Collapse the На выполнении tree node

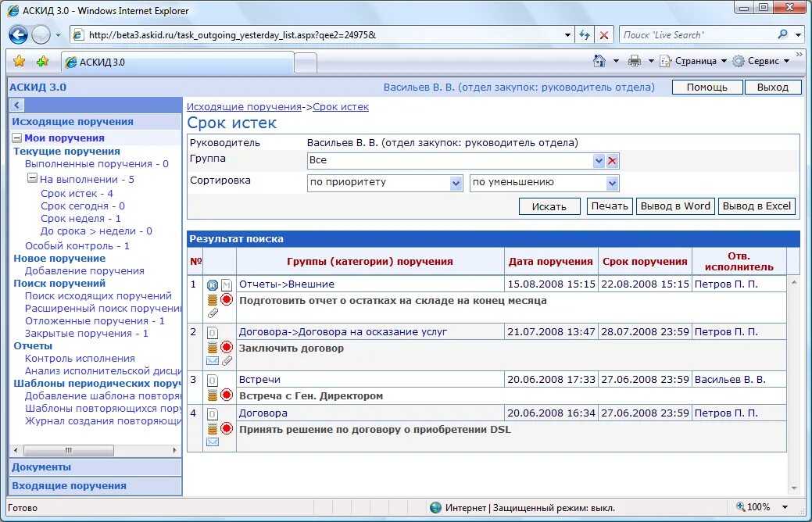pos(32,179)
